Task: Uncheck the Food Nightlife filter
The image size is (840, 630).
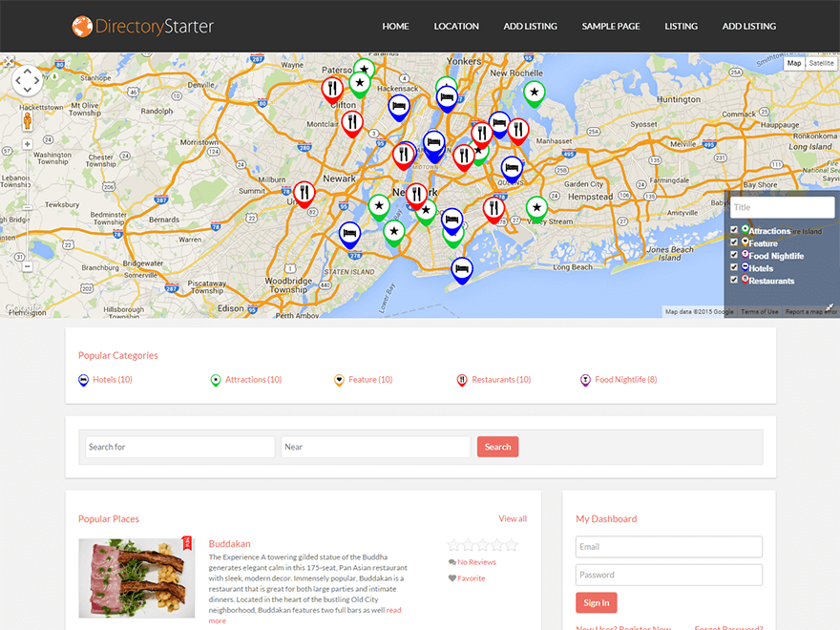Action: 733,255
